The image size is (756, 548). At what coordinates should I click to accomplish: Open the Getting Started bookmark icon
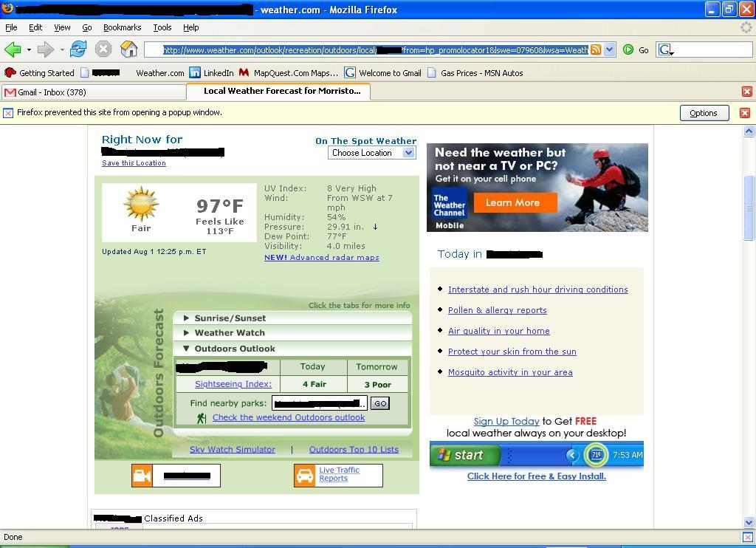pyautogui.click(x=10, y=73)
